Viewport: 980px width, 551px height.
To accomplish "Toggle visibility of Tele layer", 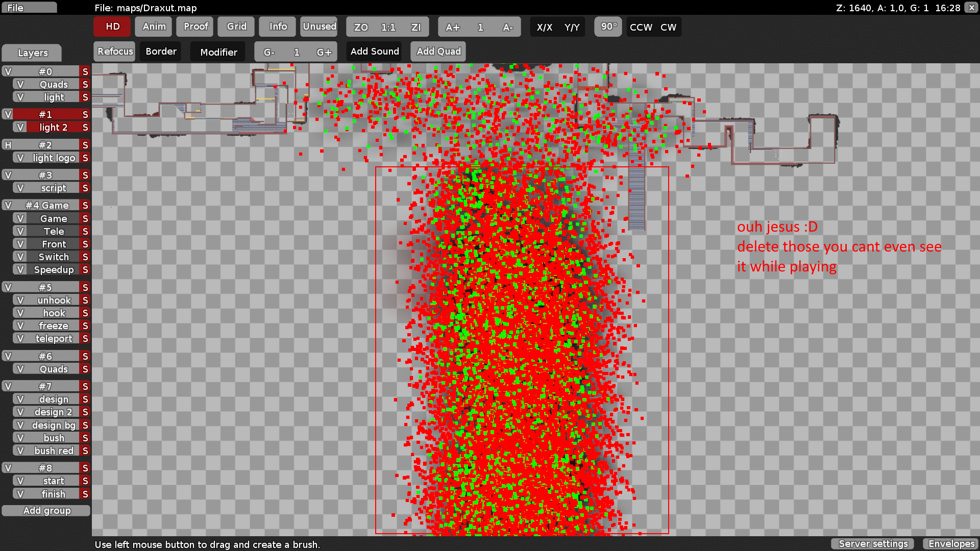I will click(20, 231).
